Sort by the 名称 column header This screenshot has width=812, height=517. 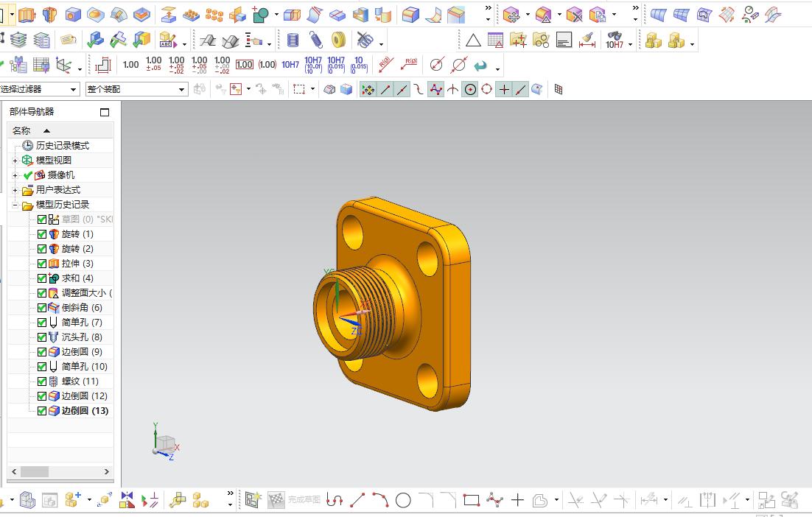60,130
